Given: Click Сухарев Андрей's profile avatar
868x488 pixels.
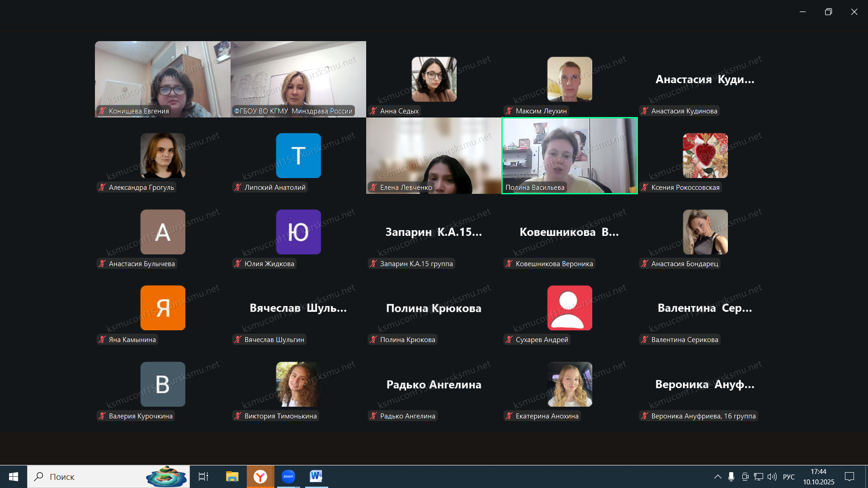Looking at the screenshot, I should (x=569, y=308).
